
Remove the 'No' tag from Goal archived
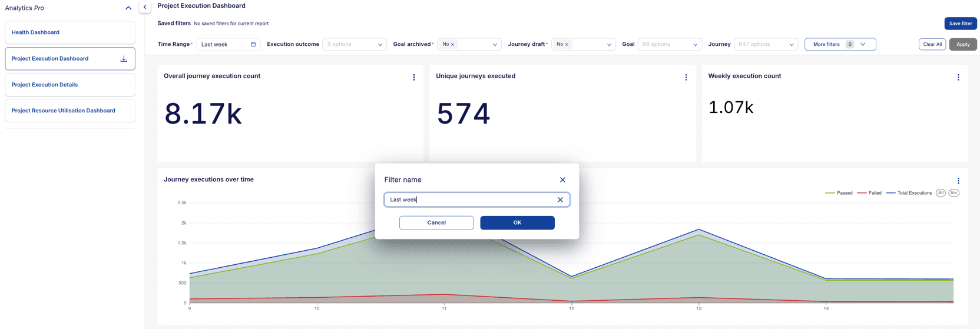coord(452,45)
